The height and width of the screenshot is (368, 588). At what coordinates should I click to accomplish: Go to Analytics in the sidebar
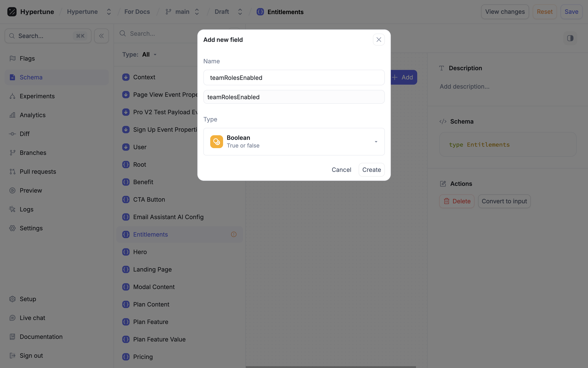[x=33, y=115]
